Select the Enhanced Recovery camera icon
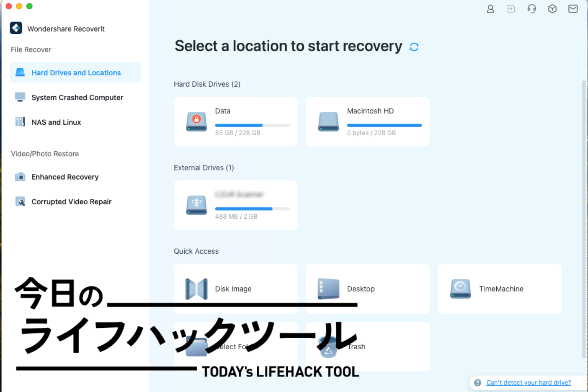588x392 pixels. (20, 177)
